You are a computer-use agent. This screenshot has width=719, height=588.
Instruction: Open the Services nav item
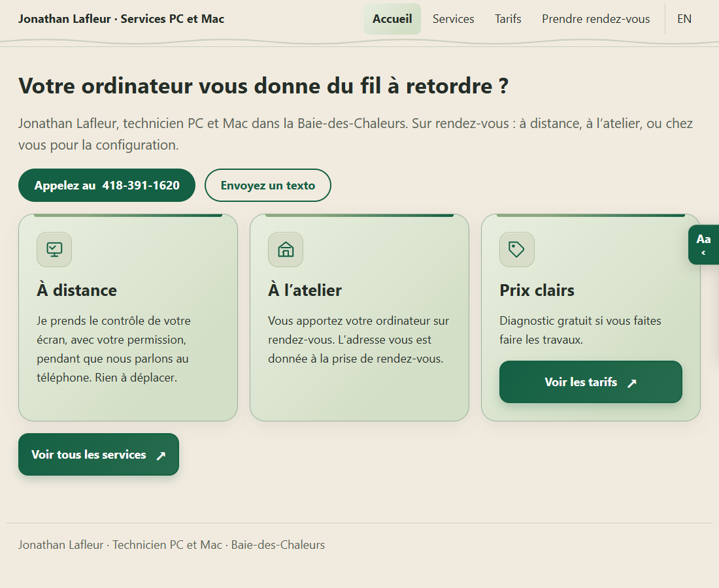453,19
